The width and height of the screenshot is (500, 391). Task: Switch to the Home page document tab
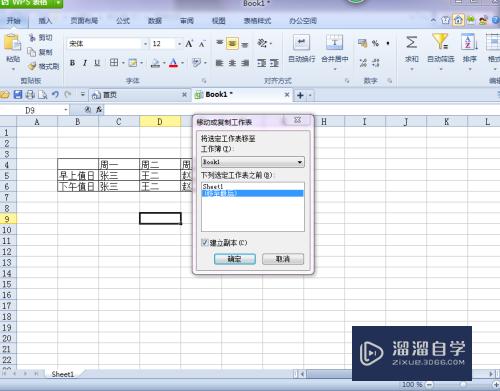click(139, 95)
